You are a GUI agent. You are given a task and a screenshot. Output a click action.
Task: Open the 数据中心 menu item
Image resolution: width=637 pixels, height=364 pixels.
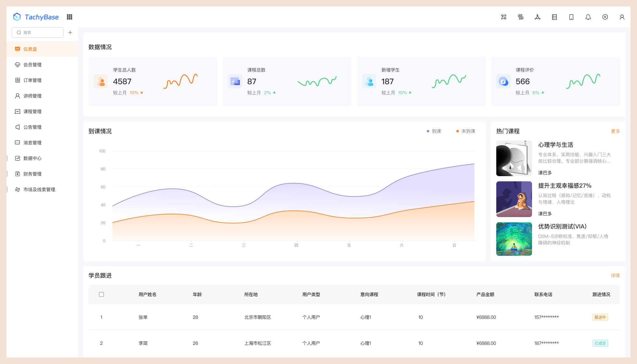[x=42, y=158]
